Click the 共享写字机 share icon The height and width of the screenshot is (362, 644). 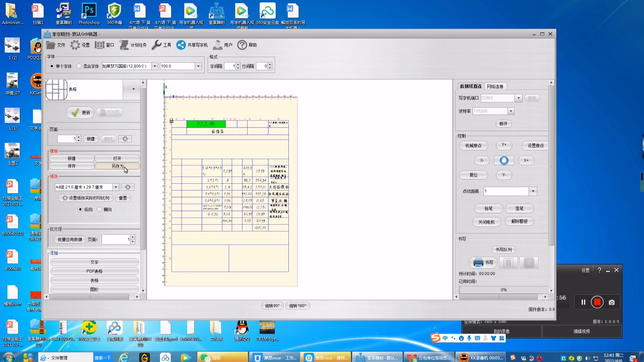(x=181, y=45)
